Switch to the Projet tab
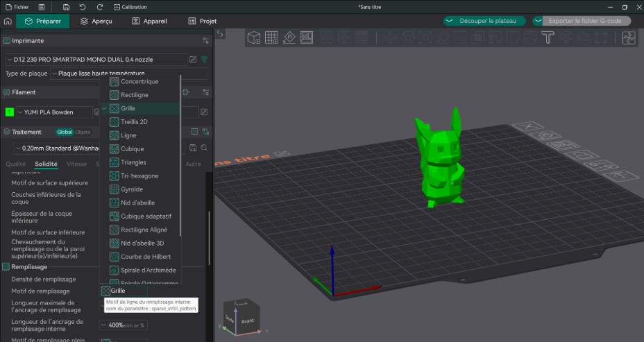The height and width of the screenshot is (342, 644). (x=202, y=21)
